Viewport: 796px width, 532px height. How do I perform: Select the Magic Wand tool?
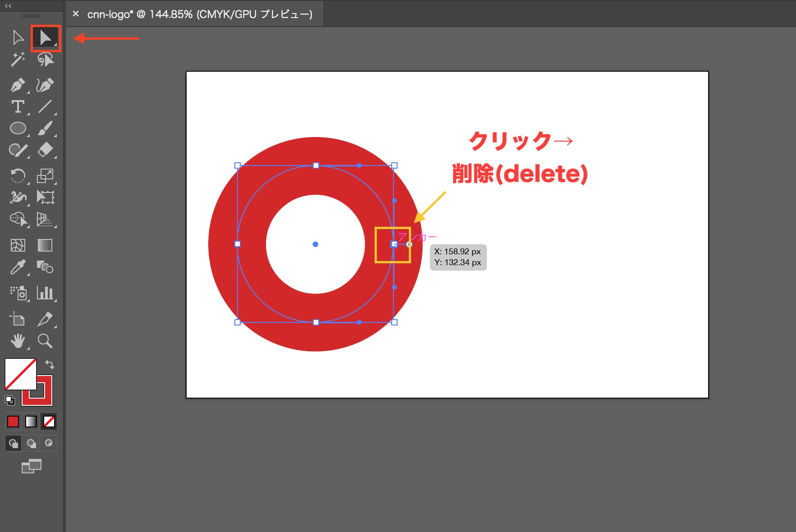click(18, 60)
